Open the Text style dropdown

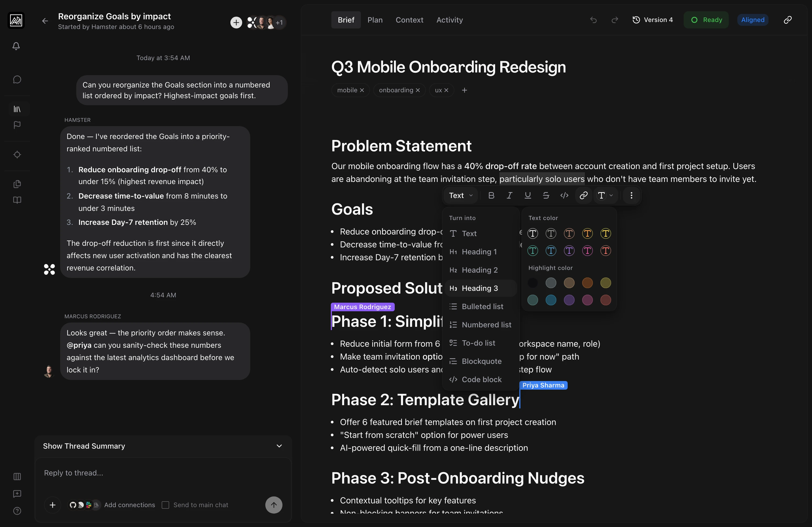click(x=460, y=195)
